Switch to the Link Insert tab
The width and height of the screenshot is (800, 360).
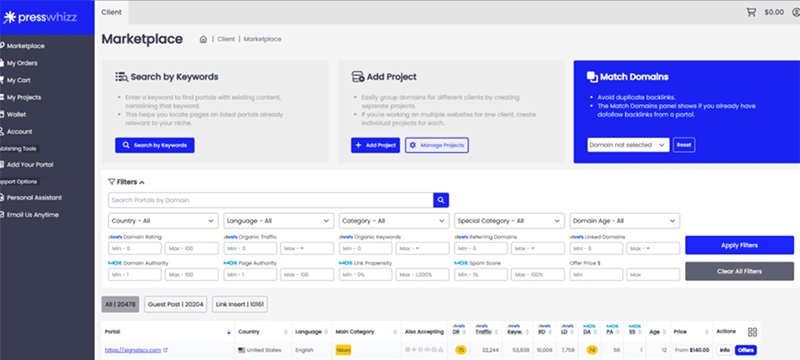click(240, 304)
